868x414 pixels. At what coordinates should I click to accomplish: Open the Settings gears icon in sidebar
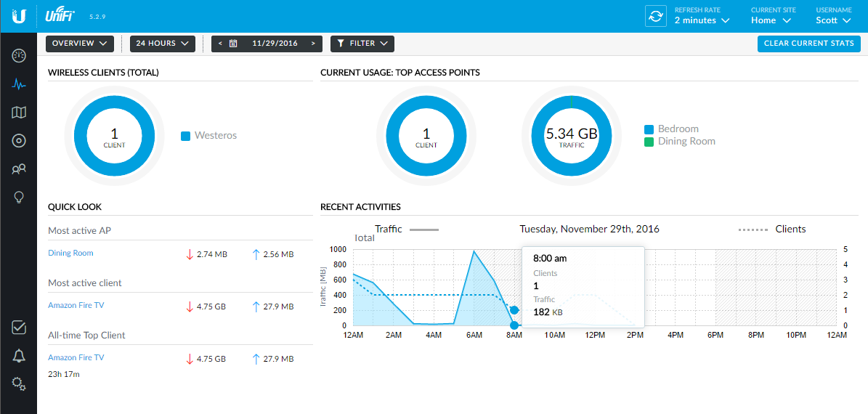19,384
